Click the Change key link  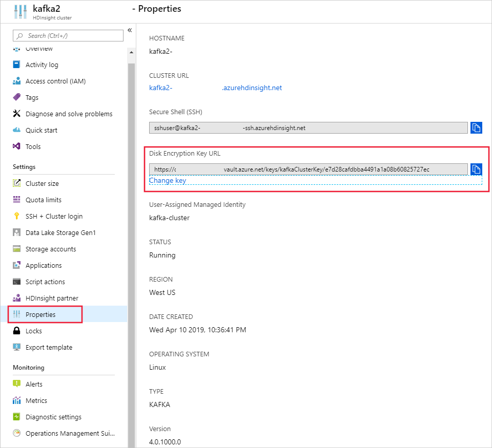pos(168,181)
